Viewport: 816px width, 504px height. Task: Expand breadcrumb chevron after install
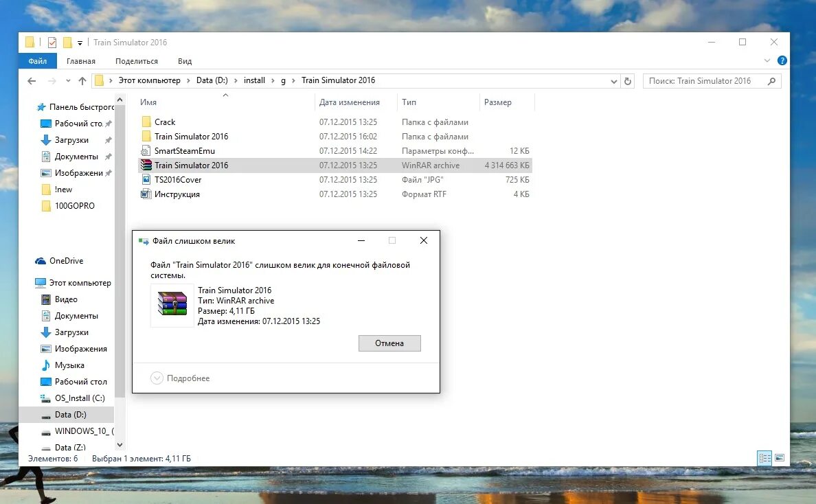273,80
